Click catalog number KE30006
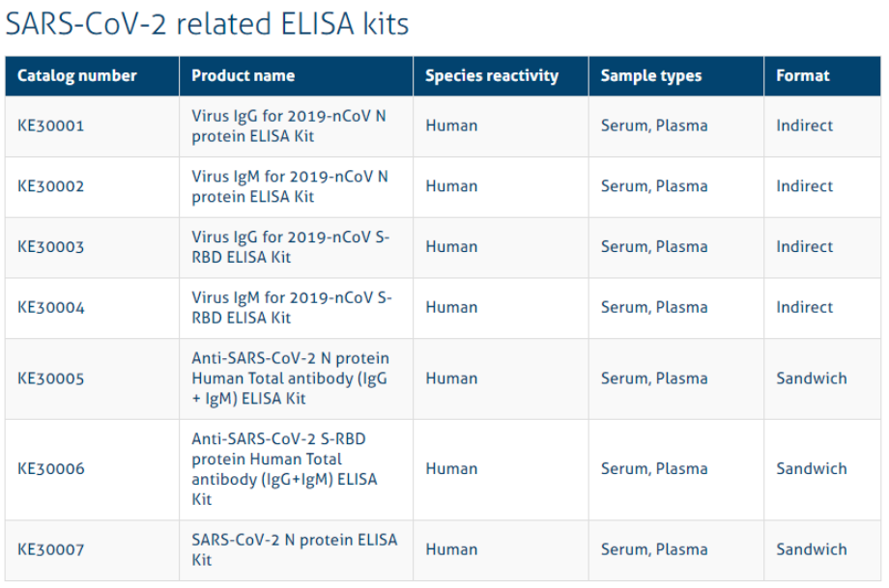 tap(50, 469)
